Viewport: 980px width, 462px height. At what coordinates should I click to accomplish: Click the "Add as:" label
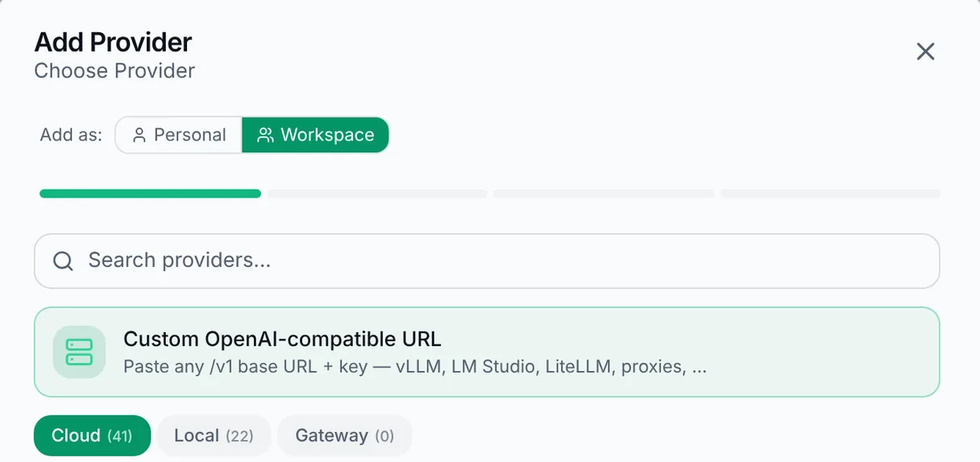point(71,135)
